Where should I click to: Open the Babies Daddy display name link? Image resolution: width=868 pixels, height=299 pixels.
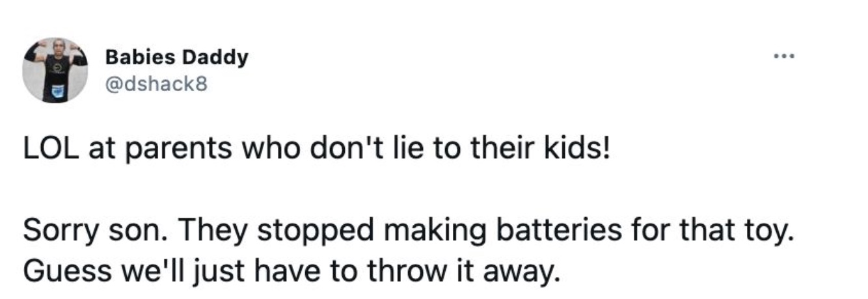pyautogui.click(x=176, y=57)
